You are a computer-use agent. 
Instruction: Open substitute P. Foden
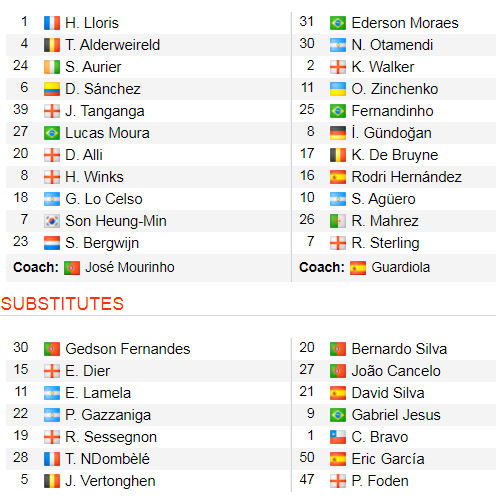[x=380, y=481]
